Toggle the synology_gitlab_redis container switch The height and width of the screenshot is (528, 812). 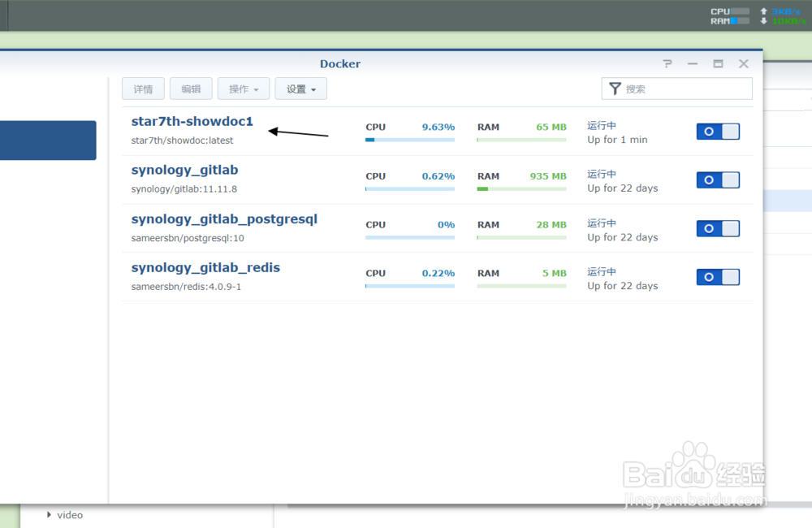click(718, 277)
